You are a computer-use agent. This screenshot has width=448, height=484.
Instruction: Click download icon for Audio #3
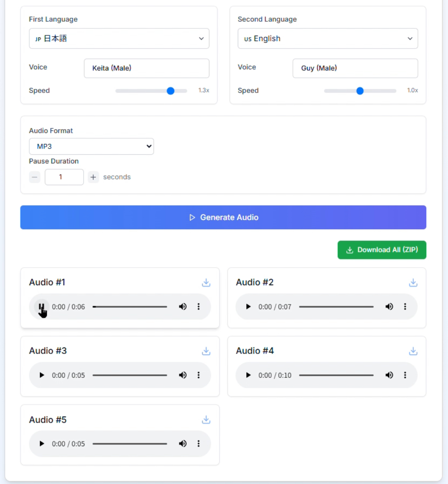coord(206,351)
